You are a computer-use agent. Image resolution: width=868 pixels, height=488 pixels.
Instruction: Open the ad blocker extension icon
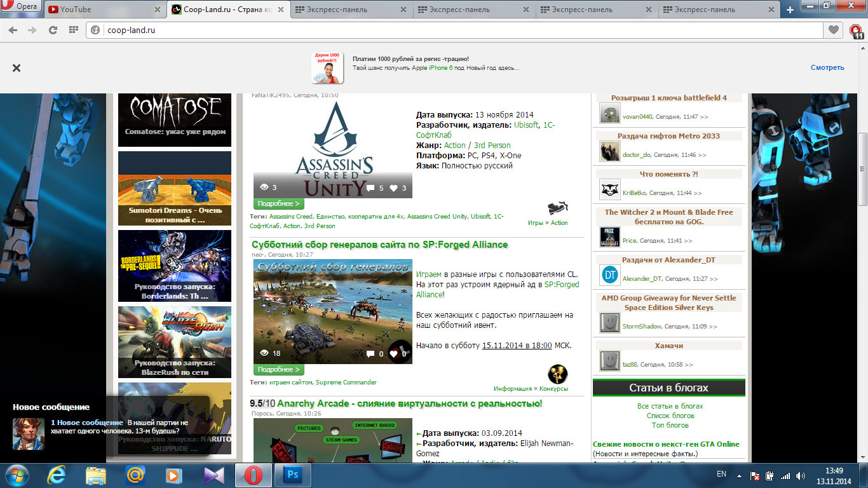(856, 30)
